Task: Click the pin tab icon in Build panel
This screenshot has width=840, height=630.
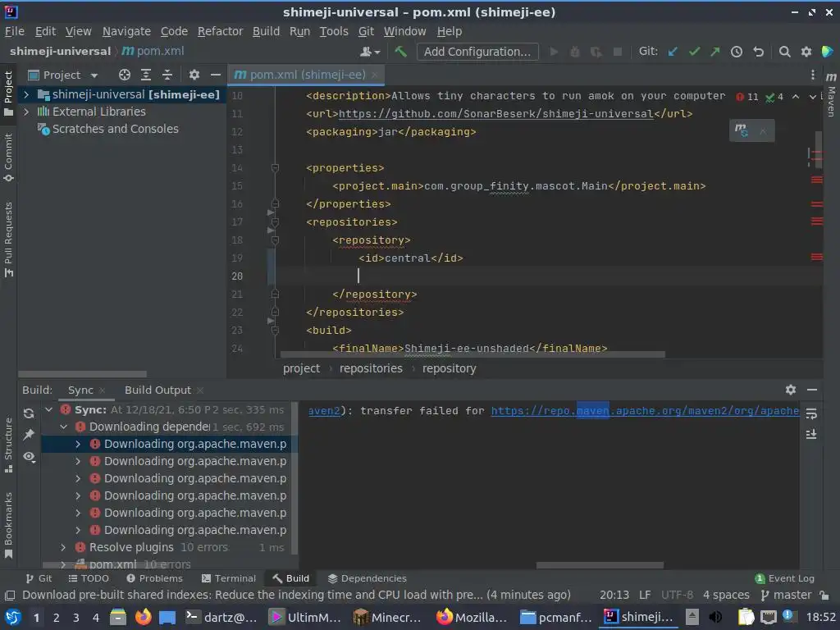Action: click(x=29, y=435)
